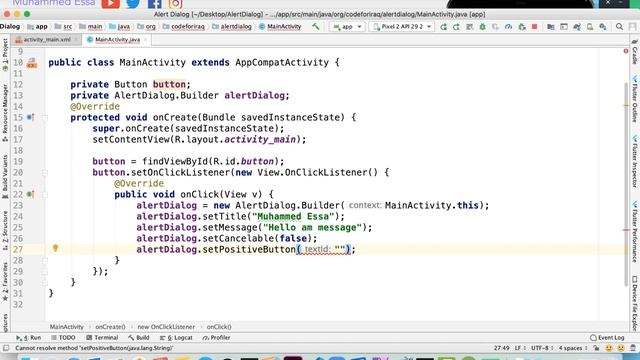Screen dimensions: 640x360
Task: Toggle tool window bars icon in status bar corner
Action: click(6, 348)
